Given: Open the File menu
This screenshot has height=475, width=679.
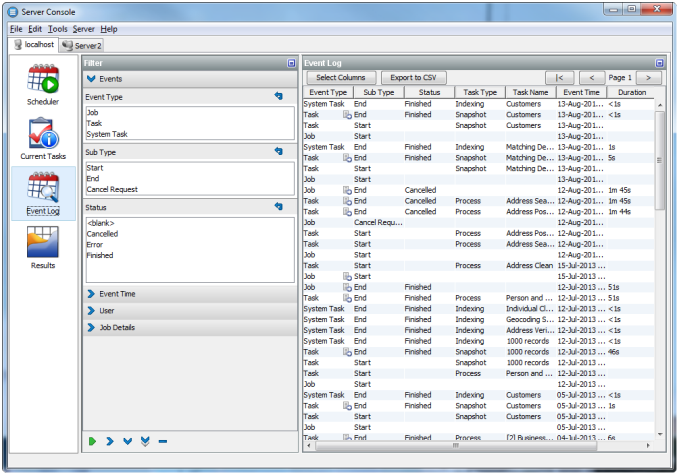Looking at the screenshot, I should [x=16, y=29].
